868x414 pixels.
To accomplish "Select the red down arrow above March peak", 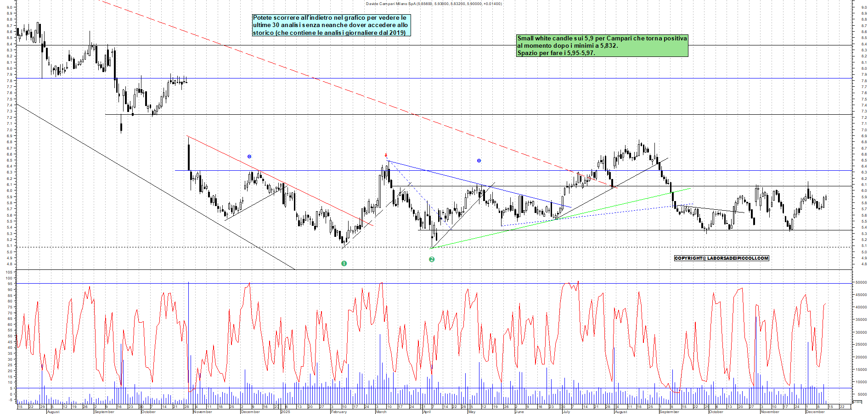I will click(x=386, y=155).
